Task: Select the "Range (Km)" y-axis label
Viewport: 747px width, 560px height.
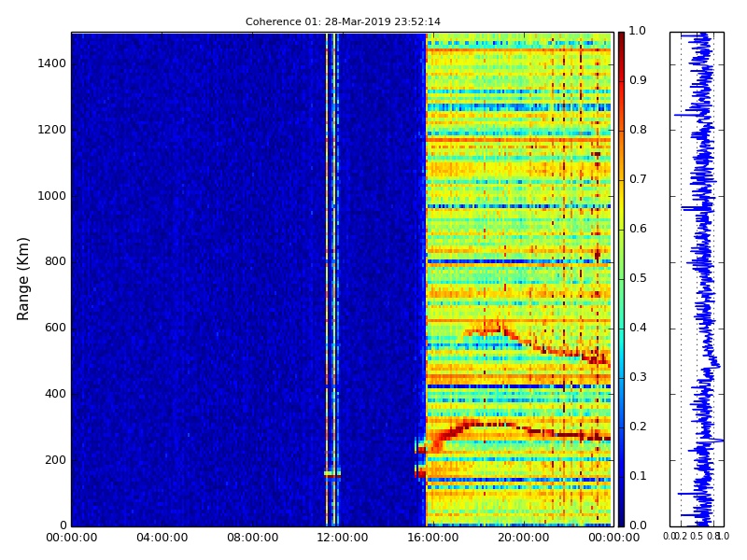Action: click(22, 279)
